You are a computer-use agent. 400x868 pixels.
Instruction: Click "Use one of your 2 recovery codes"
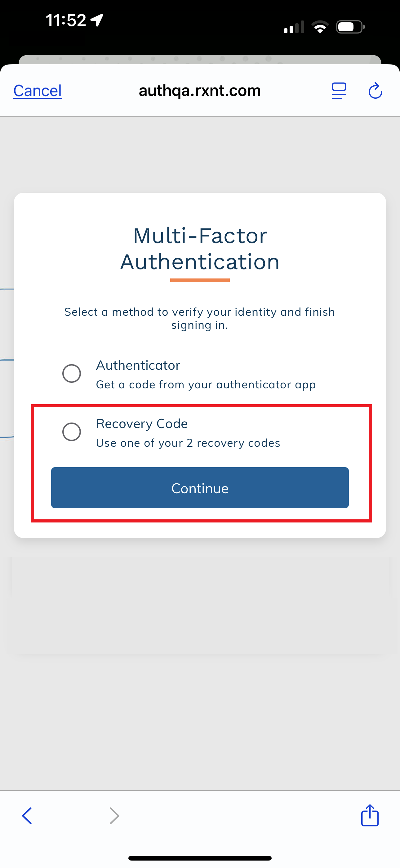point(188,443)
